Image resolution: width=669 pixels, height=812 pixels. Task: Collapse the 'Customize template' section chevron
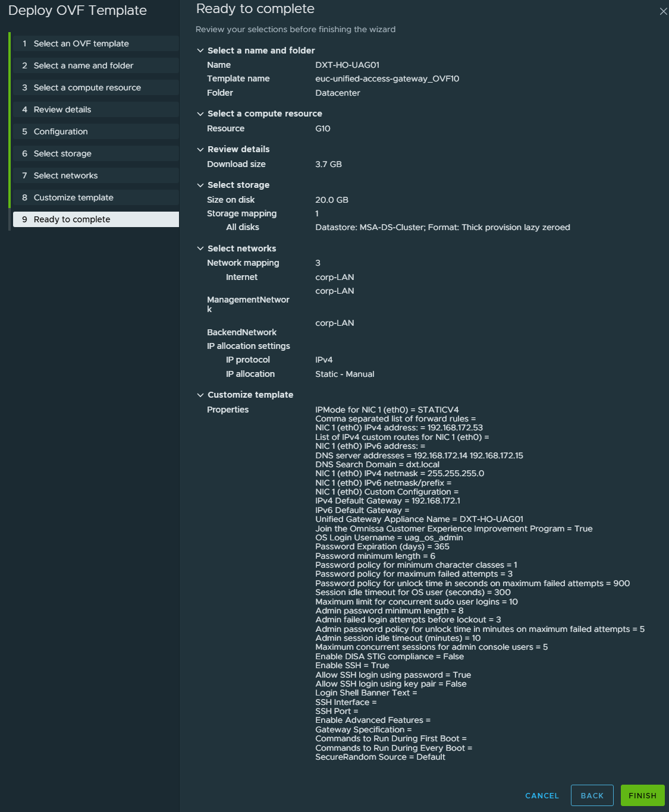[200, 395]
